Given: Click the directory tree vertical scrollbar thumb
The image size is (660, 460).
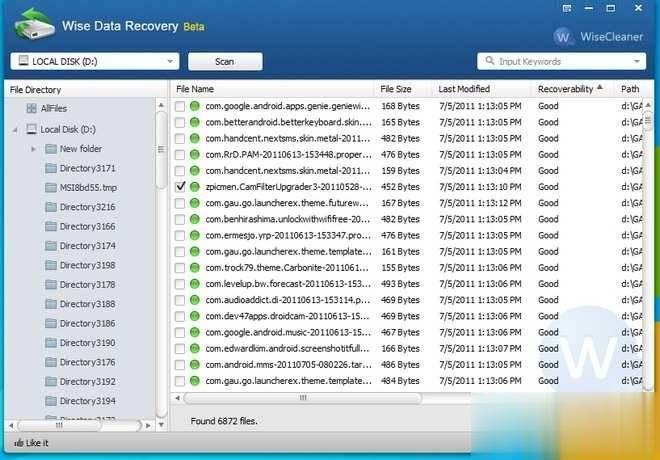Looking at the screenshot, I should pyautogui.click(x=161, y=149).
